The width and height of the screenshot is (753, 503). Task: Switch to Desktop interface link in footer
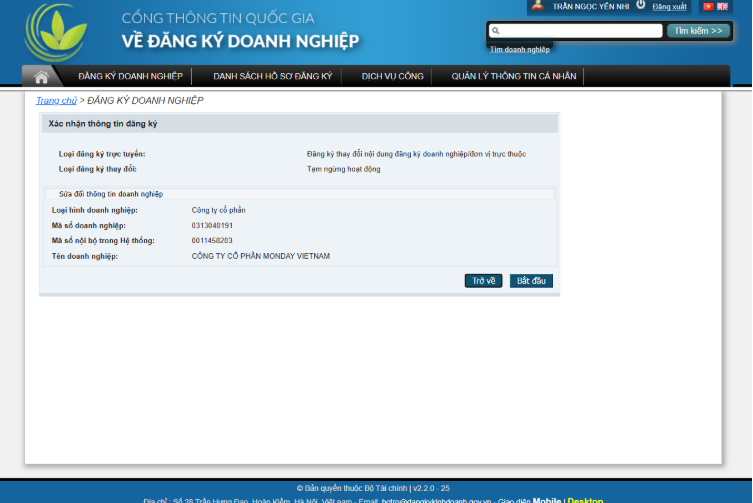[585, 500]
